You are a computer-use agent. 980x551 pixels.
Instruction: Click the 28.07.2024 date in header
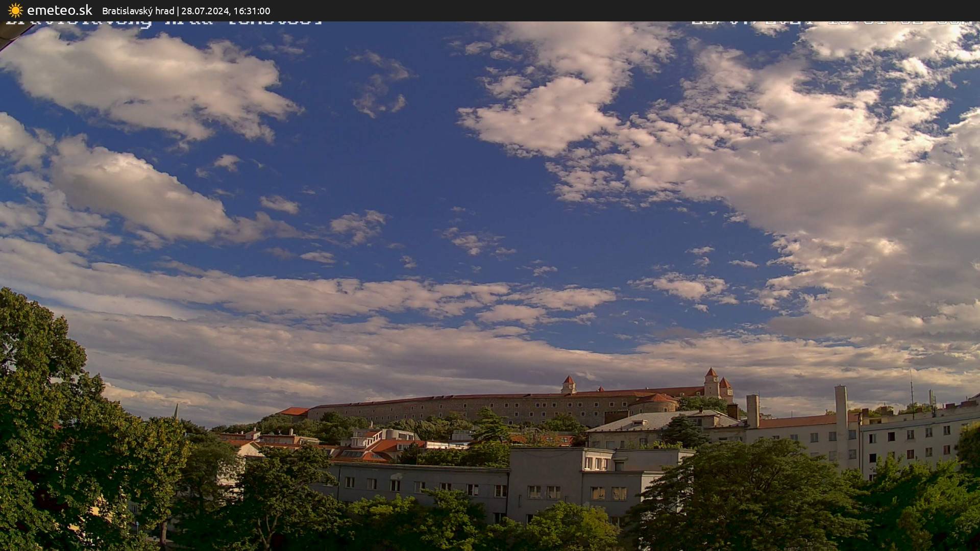coord(205,11)
